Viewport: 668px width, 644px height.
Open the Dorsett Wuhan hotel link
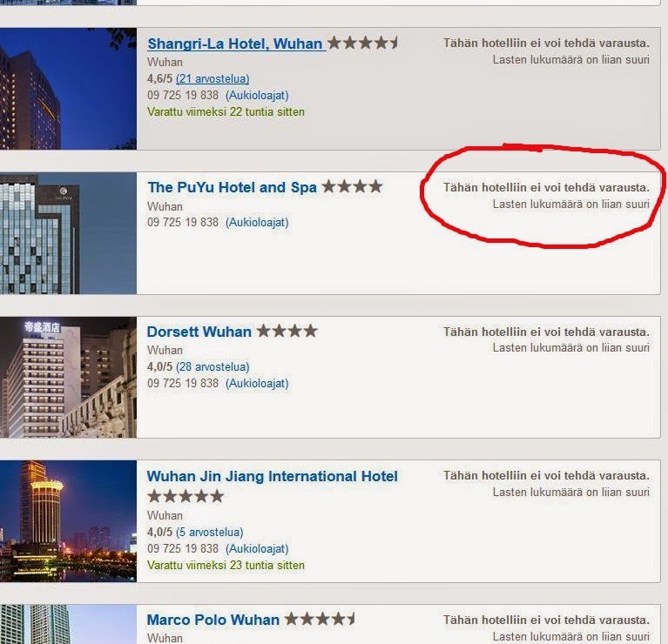coord(199,332)
